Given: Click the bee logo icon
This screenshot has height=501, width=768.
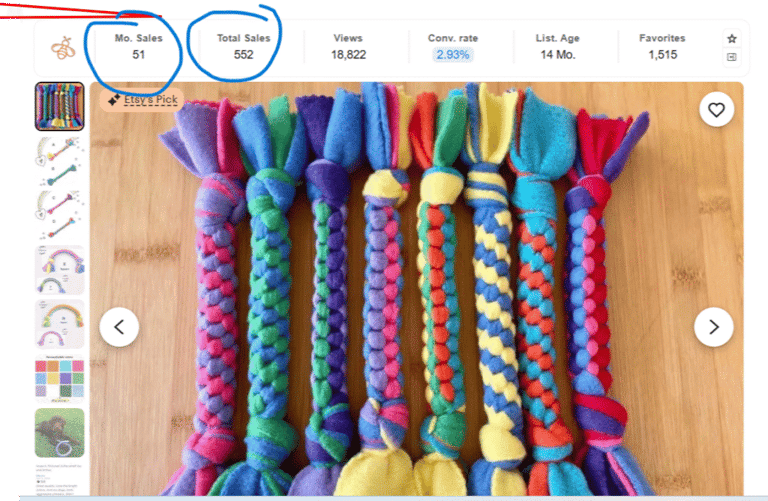Looking at the screenshot, I should tap(64, 48).
